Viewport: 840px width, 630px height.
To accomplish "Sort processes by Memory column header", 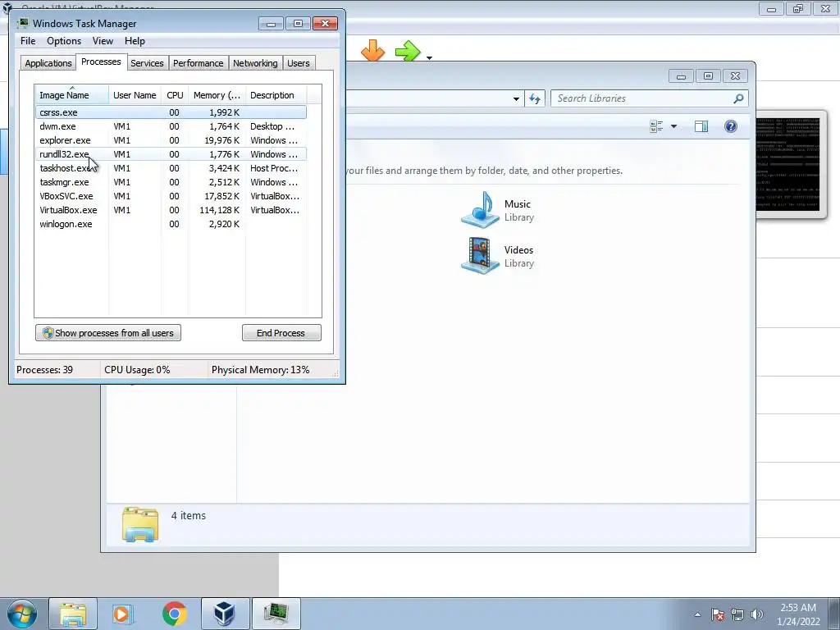I will click(x=217, y=95).
